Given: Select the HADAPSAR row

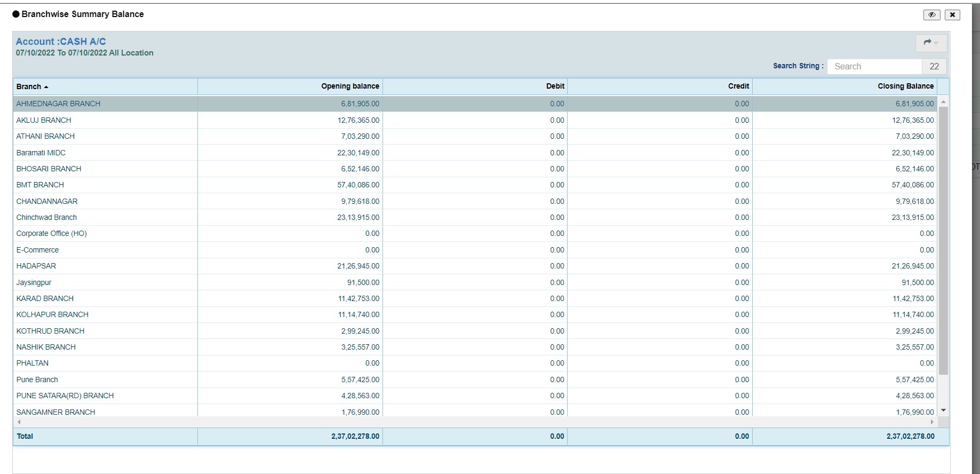Looking at the screenshot, I should pos(475,266).
